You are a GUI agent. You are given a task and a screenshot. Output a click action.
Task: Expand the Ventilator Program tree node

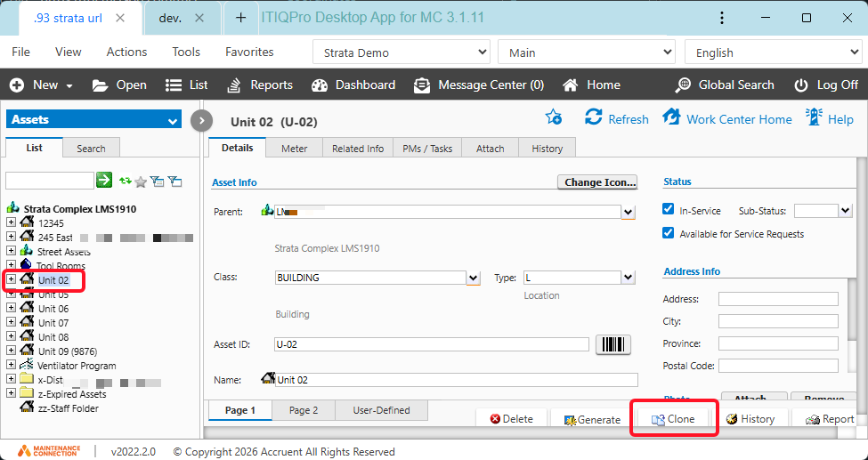point(11,365)
